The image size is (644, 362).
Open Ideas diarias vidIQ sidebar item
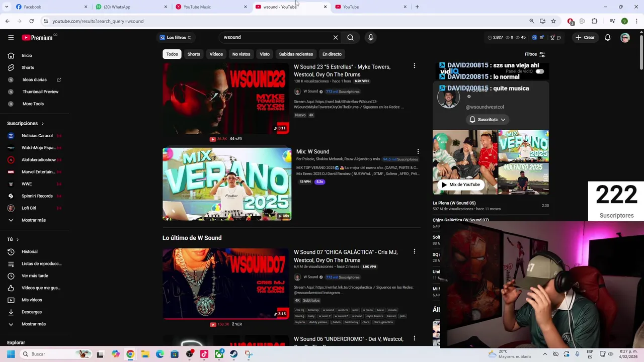tap(34, 79)
